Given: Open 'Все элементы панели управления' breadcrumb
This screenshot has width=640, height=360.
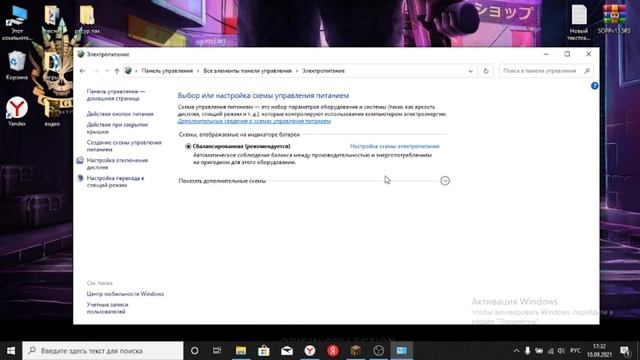Looking at the screenshot, I should 247,71.
